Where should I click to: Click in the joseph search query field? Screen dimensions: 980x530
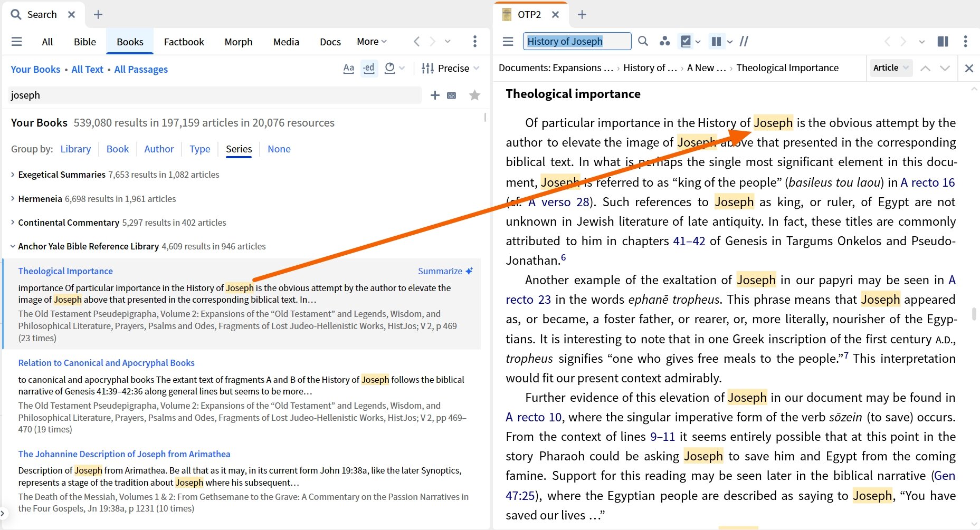215,95
